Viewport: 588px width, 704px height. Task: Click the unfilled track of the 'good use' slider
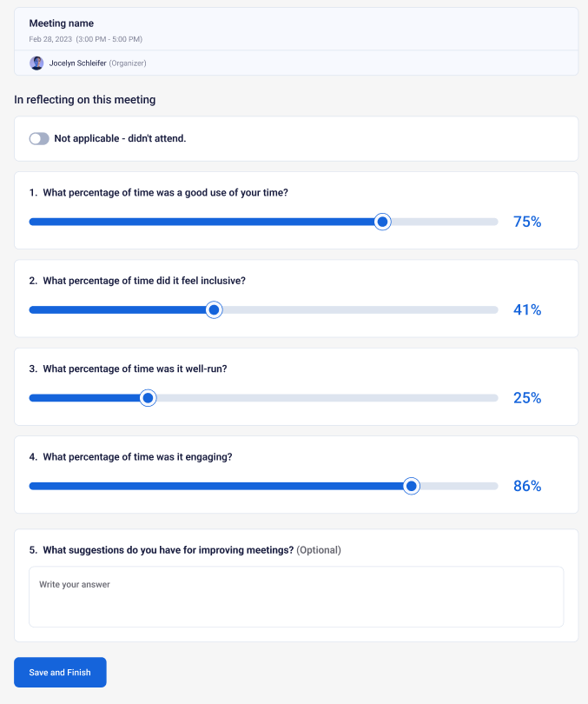pos(445,222)
